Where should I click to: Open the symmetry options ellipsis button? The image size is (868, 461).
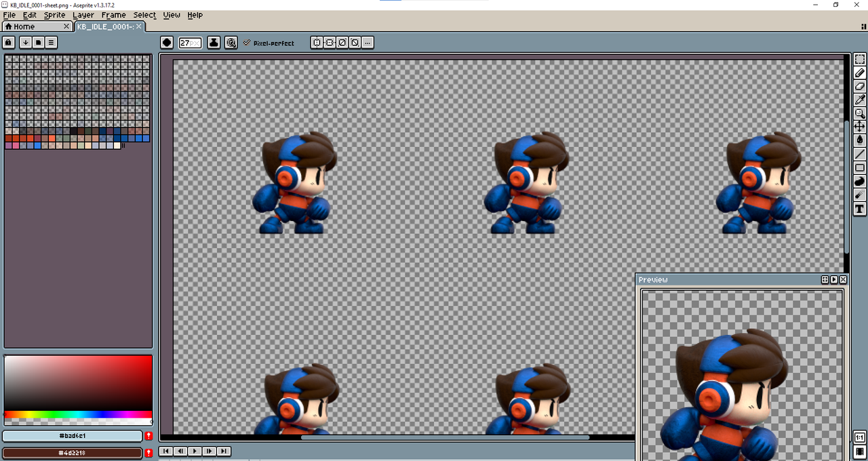368,43
